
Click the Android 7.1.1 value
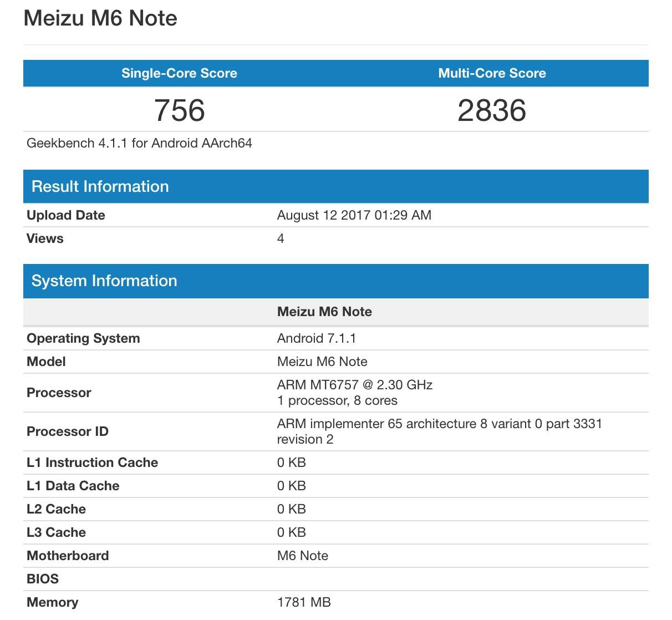[x=317, y=338]
